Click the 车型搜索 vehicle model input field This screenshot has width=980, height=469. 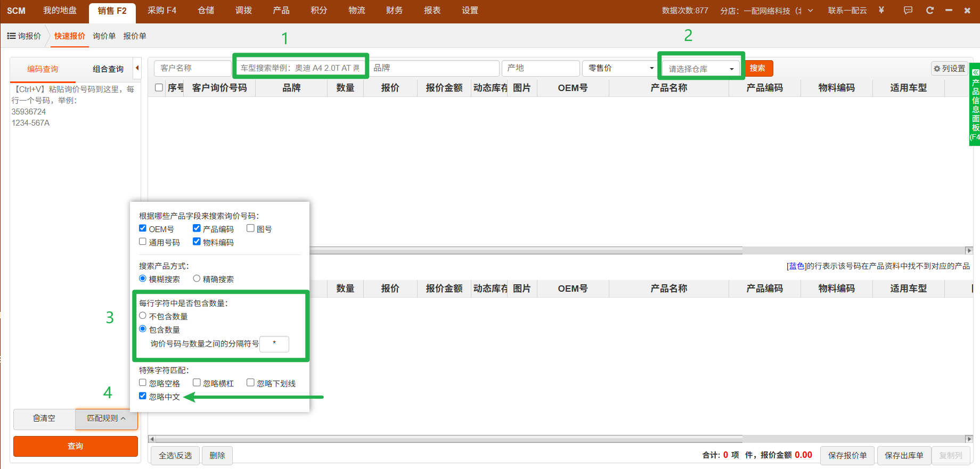[x=300, y=68]
